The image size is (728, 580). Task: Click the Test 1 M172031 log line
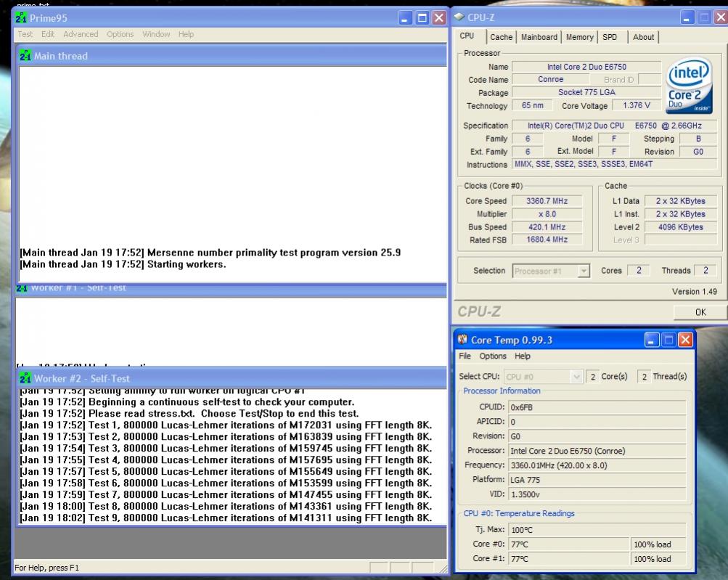(226, 425)
